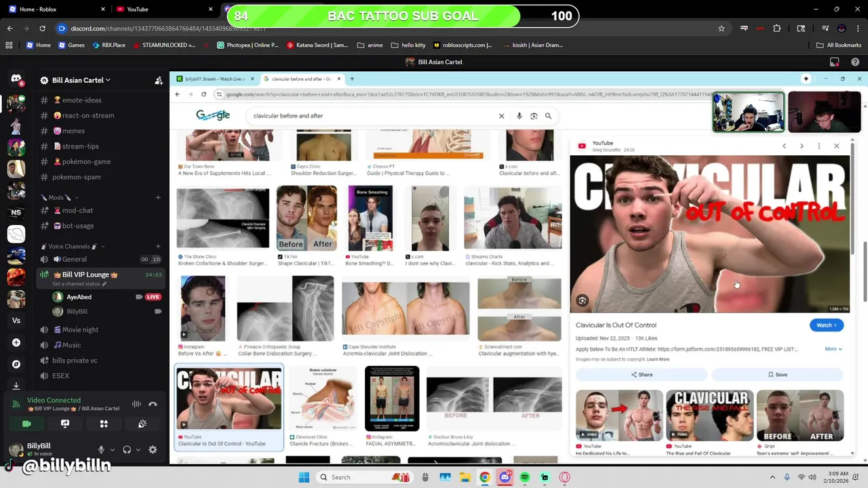Toggle the Discord camera button
This screenshot has height=488, width=868.
(26, 424)
